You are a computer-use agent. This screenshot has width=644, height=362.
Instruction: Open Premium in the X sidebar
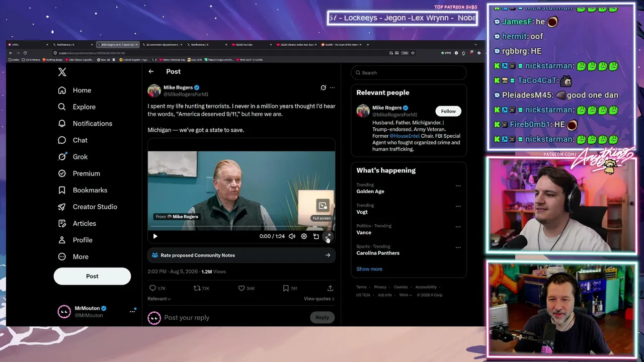coord(78,173)
